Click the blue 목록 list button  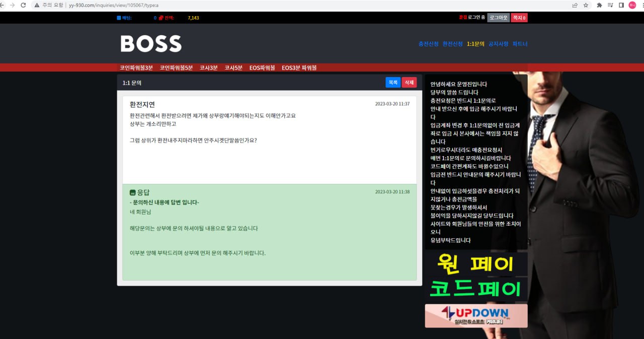pos(393,83)
